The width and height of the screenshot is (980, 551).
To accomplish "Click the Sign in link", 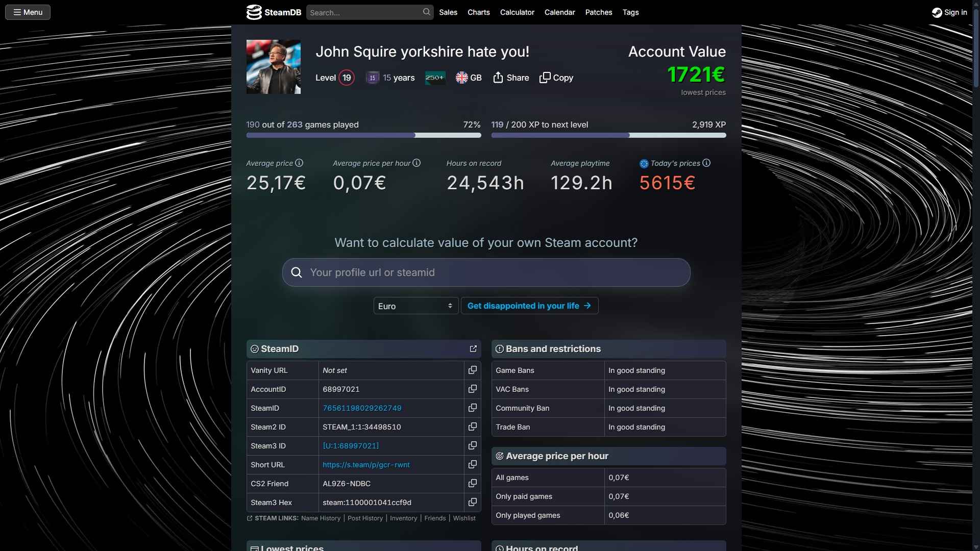I will [949, 12].
